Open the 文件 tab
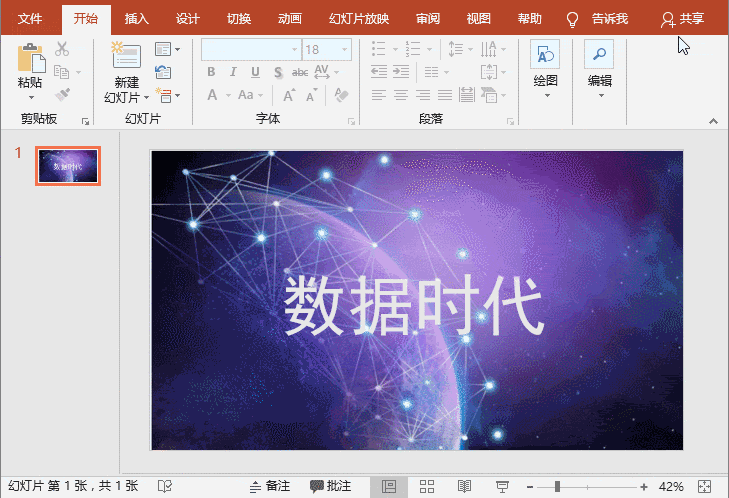Viewport: 729px width, 498px height. [x=30, y=19]
